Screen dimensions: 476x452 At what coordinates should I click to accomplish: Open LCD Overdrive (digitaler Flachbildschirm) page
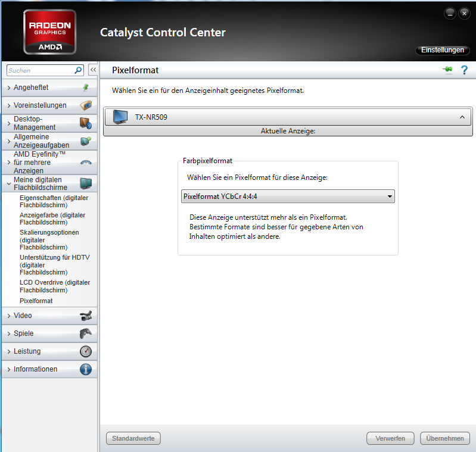(x=55, y=286)
